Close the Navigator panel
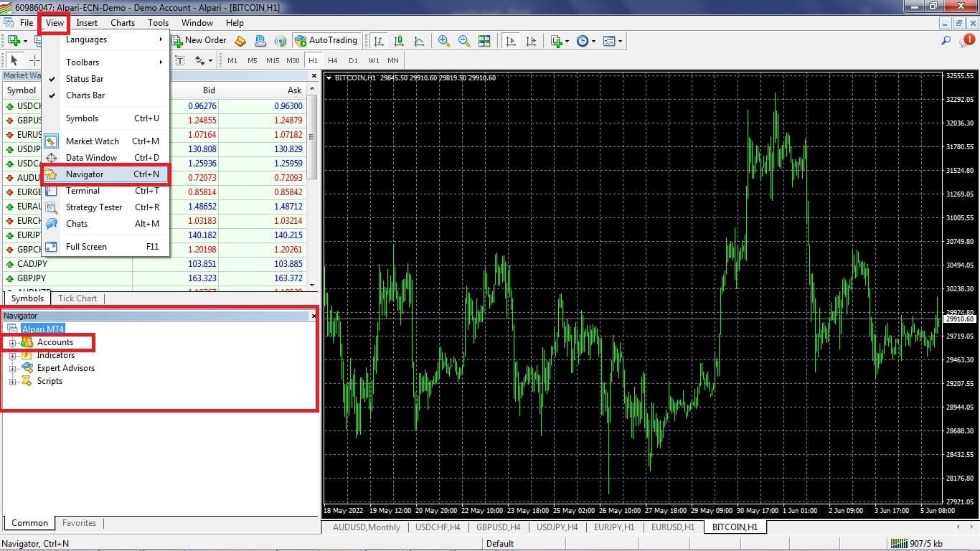Image resolution: width=980 pixels, height=551 pixels. (314, 316)
